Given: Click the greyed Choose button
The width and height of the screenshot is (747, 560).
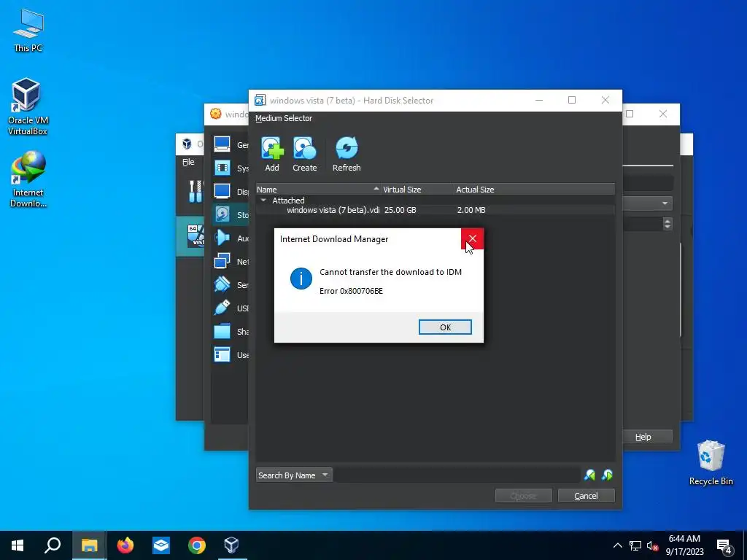Looking at the screenshot, I should pyautogui.click(x=523, y=496).
